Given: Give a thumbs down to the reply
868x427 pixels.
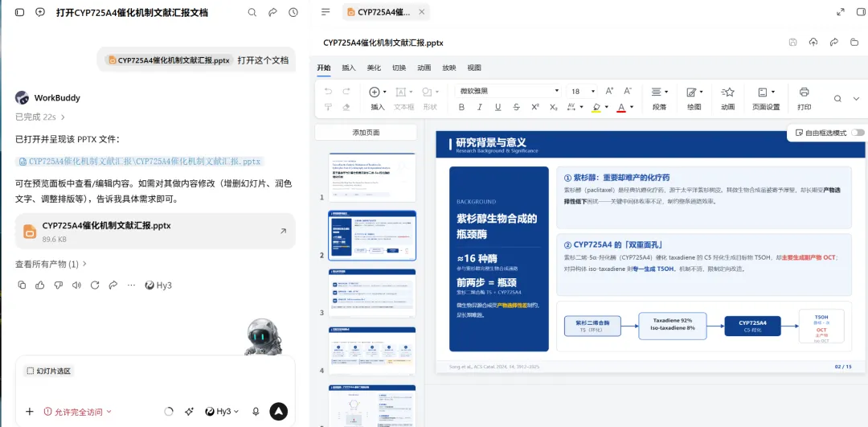Looking at the screenshot, I should point(58,285).
